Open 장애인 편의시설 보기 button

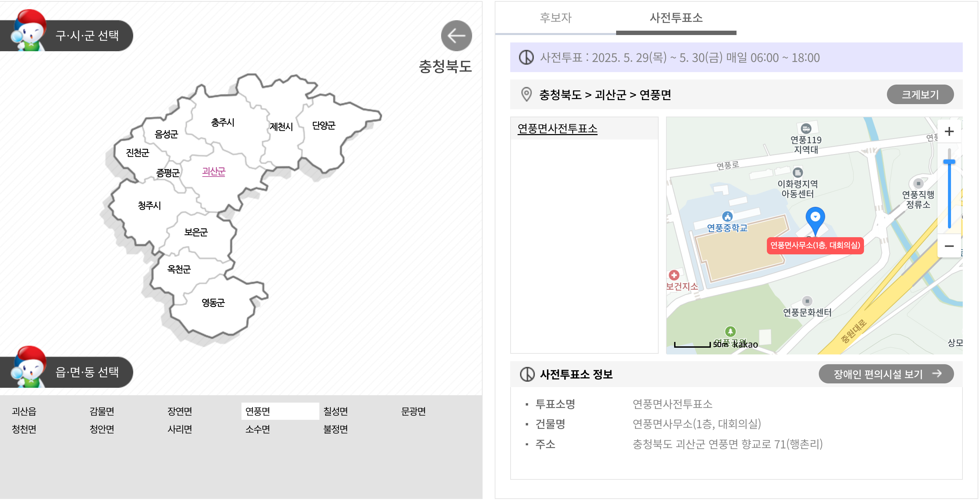click(x=886, y=374)
